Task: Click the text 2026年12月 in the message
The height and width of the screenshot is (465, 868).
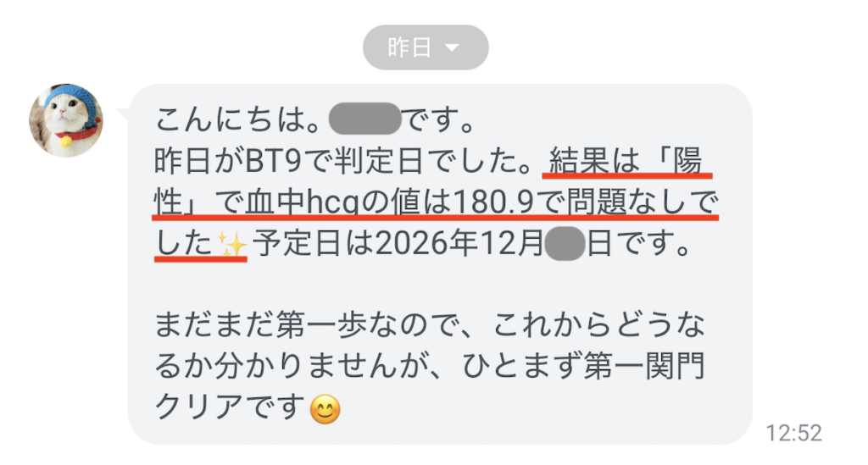Action: [459, 243]
